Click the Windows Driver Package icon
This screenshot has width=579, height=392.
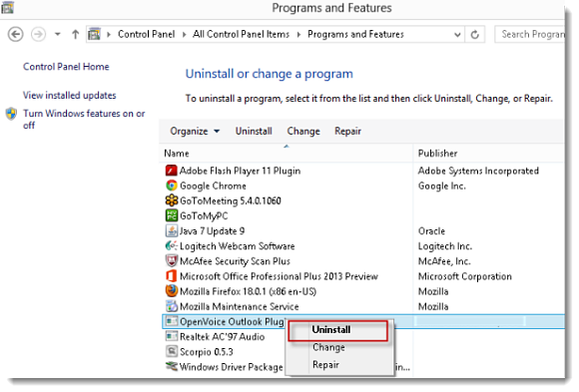(x=172, y=366)
